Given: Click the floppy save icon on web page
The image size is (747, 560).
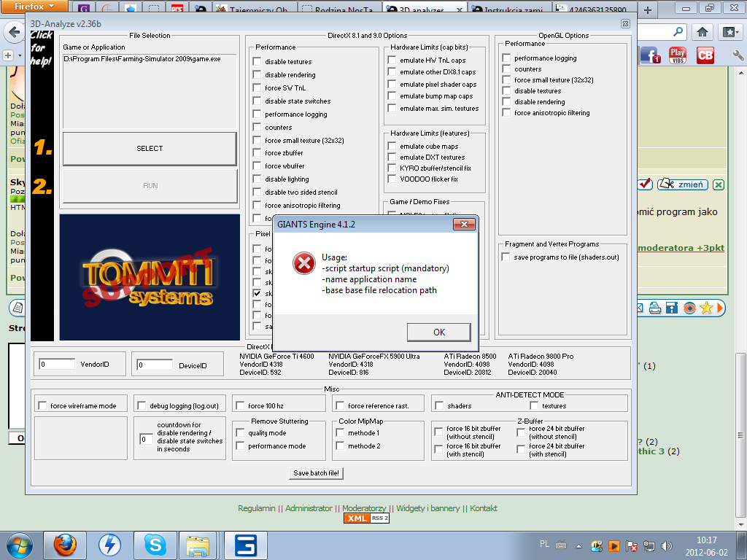Looking at the screenshot, I should [672, 308].
